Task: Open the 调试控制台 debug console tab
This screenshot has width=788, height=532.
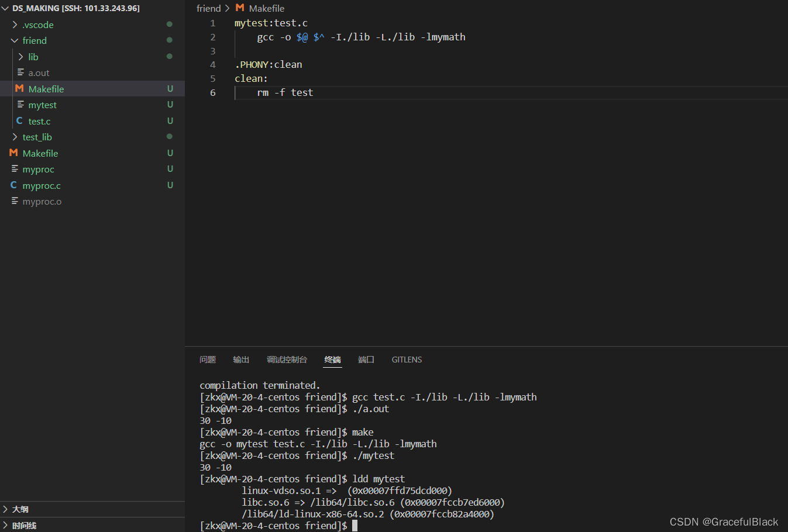Action: (x=287, y=360)
